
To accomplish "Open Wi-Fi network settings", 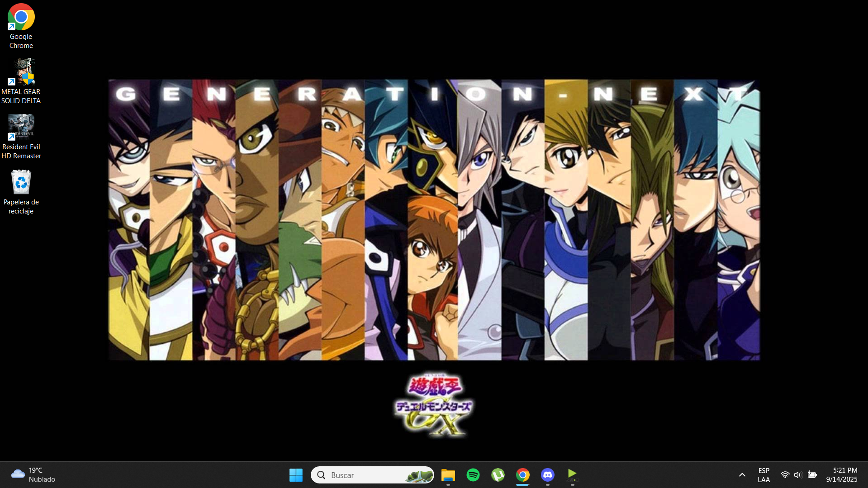I will click(785, 475).
